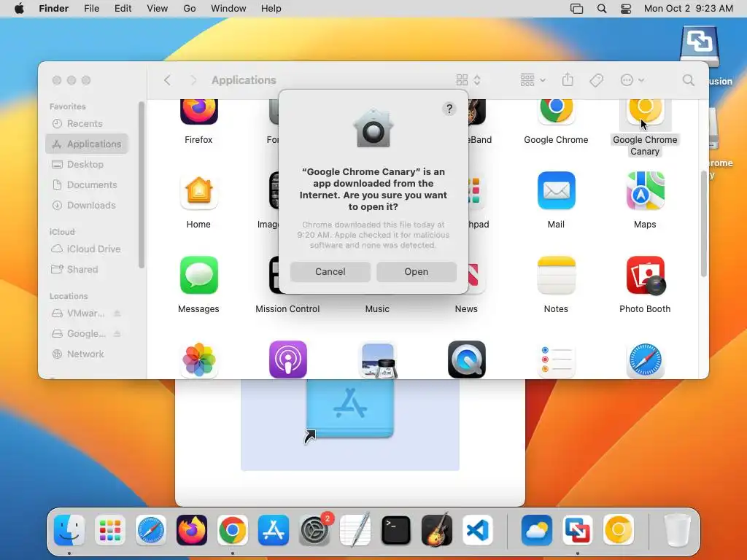747x560 pixels.
Task: Open Terminal from the Dock
Action: pyautogui.click(x=396, y=530)
